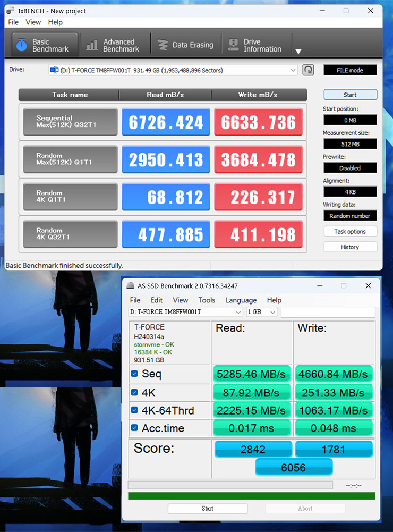Open the AS SSD Tools menu
The height and width of the screenshot is (532, 393).
tap(207, 300)
